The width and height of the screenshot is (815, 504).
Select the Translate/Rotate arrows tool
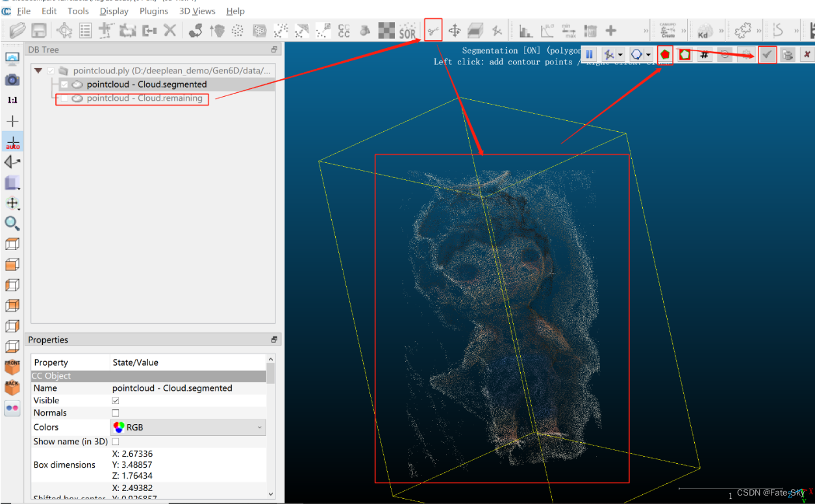[x=455, y=30]
